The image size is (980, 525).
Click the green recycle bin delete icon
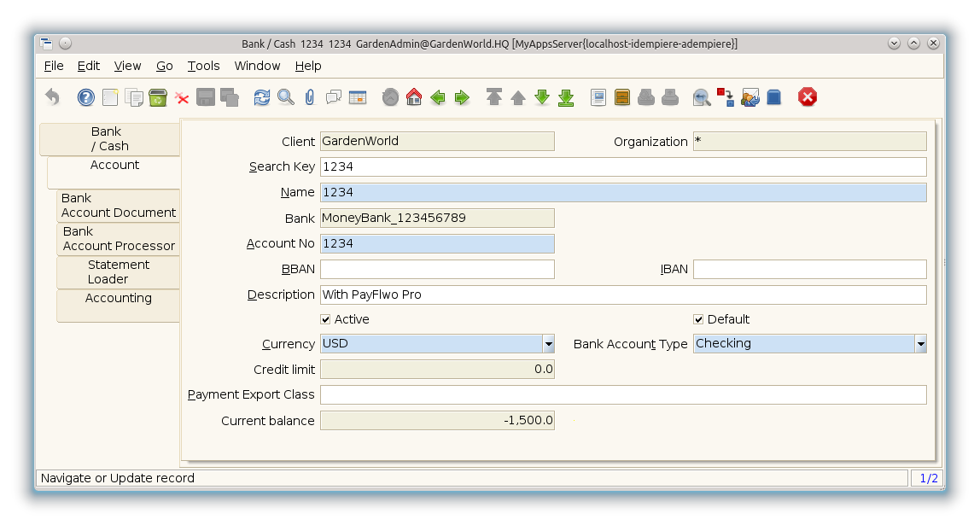pos(158,97)
